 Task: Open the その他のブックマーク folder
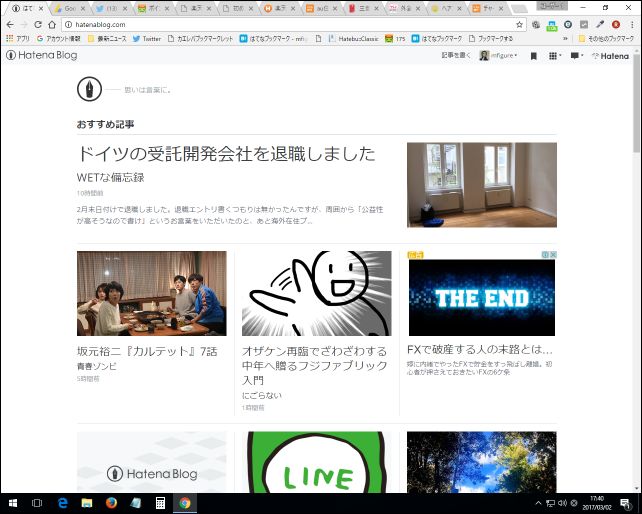coord(606,38)
